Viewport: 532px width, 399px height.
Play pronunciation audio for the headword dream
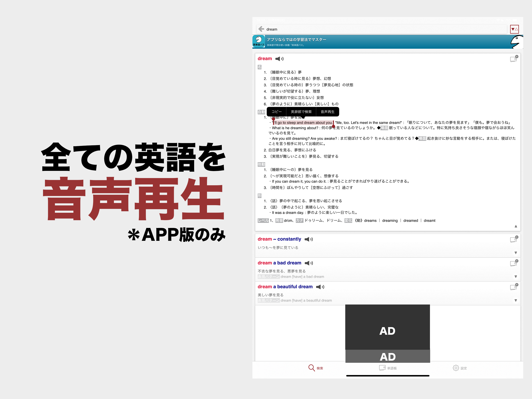coord(279,58)
